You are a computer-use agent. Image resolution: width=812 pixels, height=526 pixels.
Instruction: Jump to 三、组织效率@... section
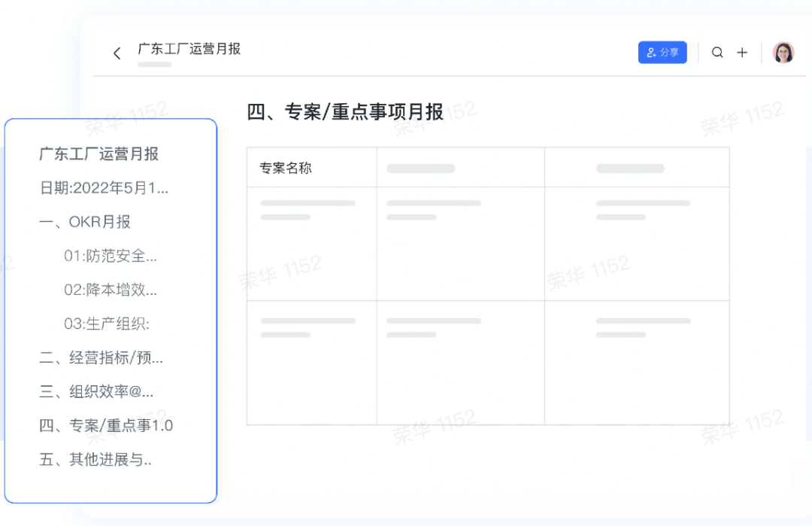pyautogui.click(x=96, y=392)
